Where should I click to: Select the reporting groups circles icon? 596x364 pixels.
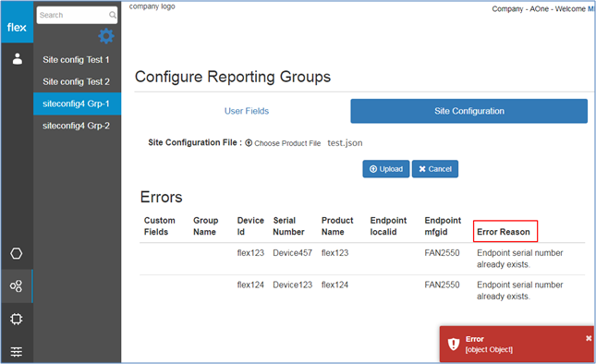[x=17, y=286]
